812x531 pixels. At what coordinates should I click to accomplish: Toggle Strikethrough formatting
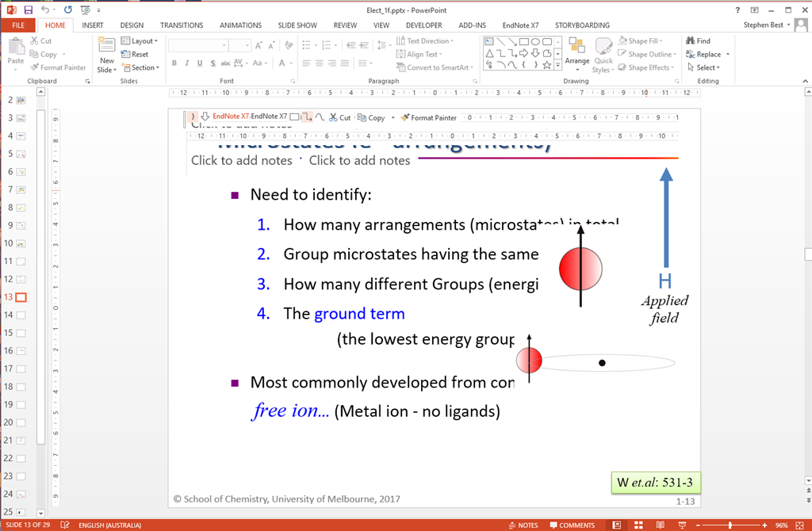coord(225,63)
